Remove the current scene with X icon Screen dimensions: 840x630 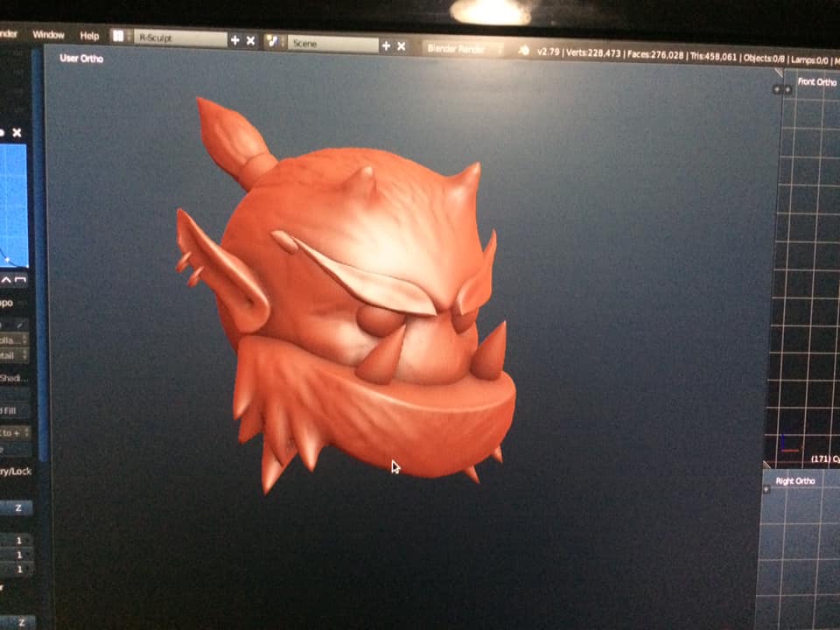click(402, 45)
